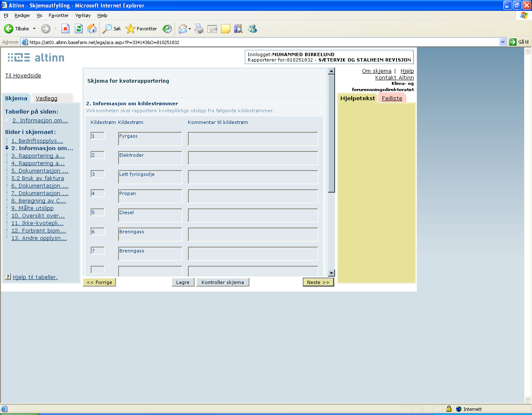Open page 1. Bedriftsopplys... link
The width and height of the screenshot is (532, 415).
tap(37, 141)
